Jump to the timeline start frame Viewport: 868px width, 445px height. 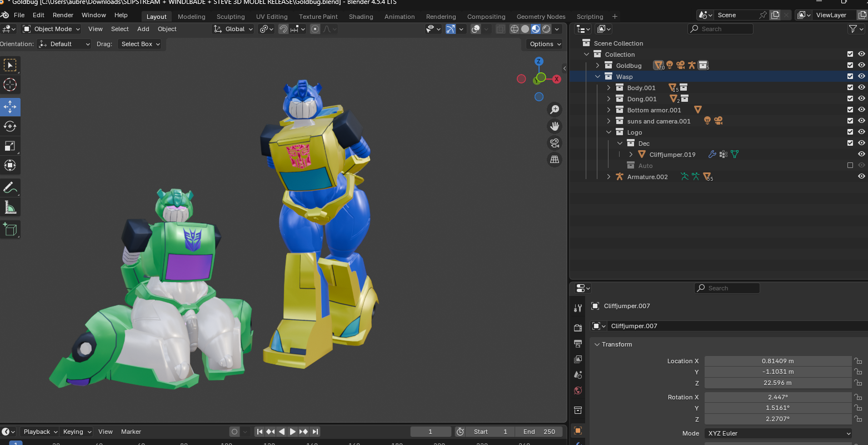click(x=260, y=432)
